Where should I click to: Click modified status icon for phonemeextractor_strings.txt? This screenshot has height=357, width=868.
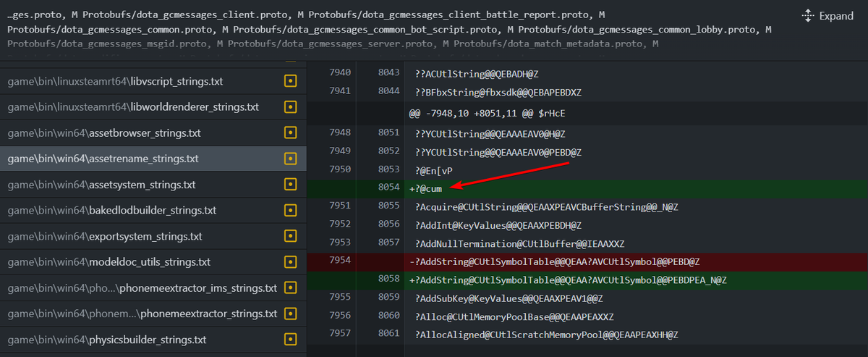(x=291, y=314)
